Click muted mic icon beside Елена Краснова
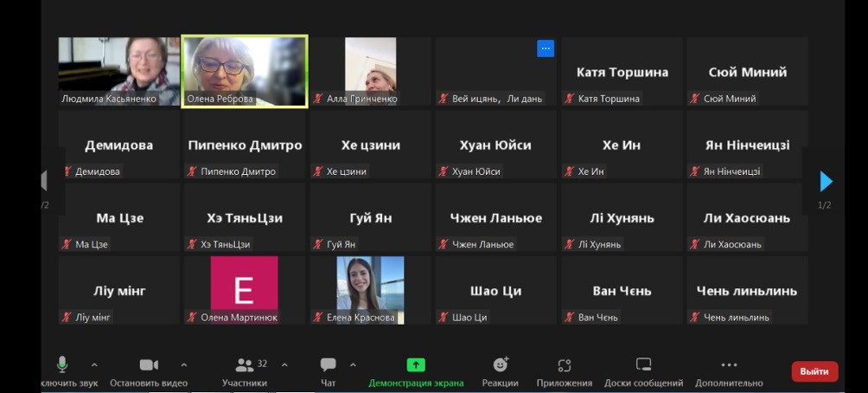 coord(318,317)
